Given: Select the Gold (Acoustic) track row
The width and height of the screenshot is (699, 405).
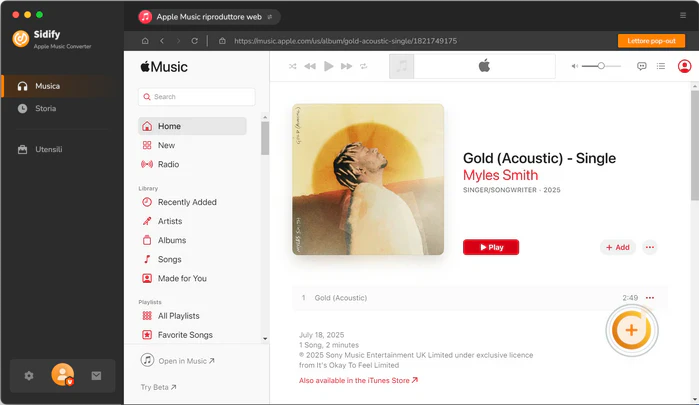Looking at the screenshot, I should point(480,298).
